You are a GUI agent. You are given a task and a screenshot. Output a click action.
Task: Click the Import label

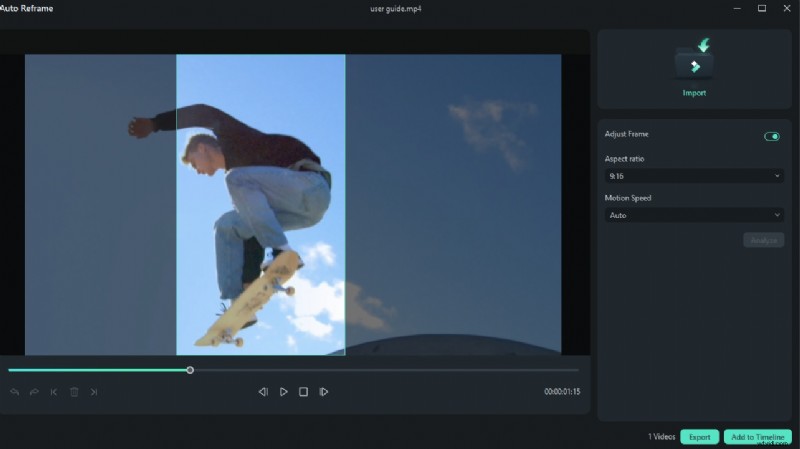(694, 93)
